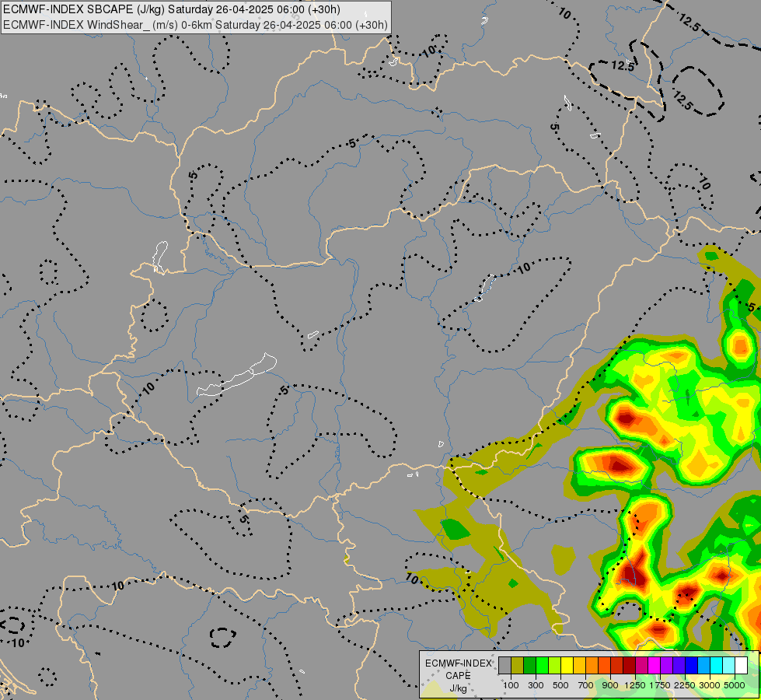Click the WindShear 0-6km title line

[x=196, y=25]
